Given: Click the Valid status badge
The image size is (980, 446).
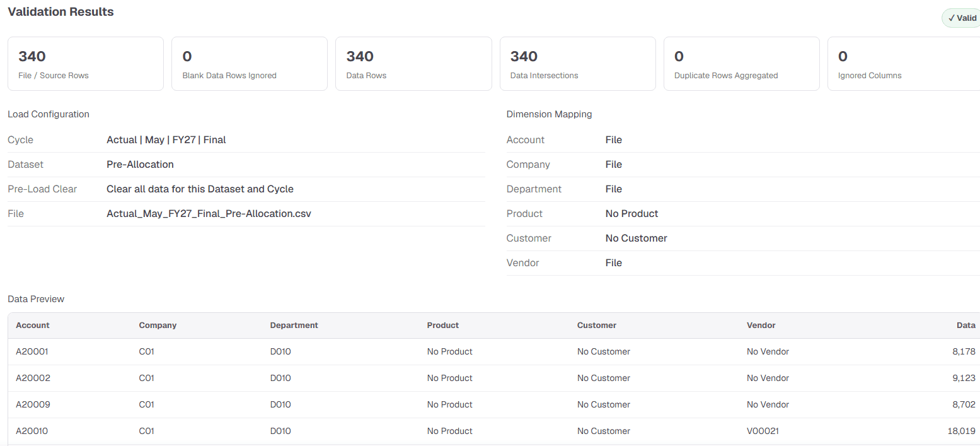Looking at the screenshot, I should (961, 18).
